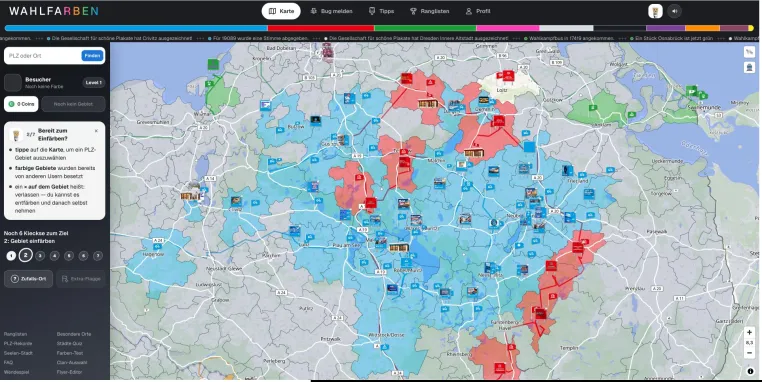Select progress step circle 3
762x382 pixels.
[x=40, y=256]
